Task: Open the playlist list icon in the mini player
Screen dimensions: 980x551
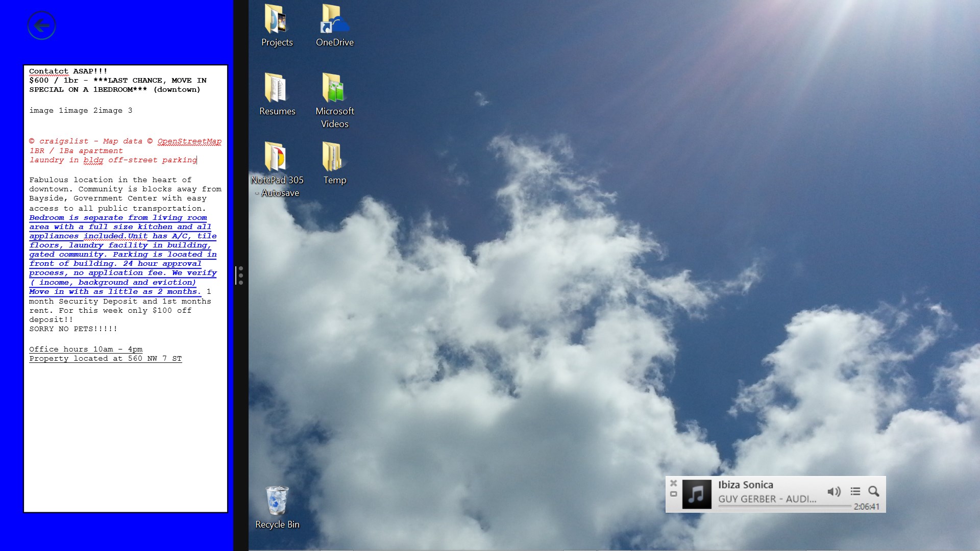Action: coord(855,491)
